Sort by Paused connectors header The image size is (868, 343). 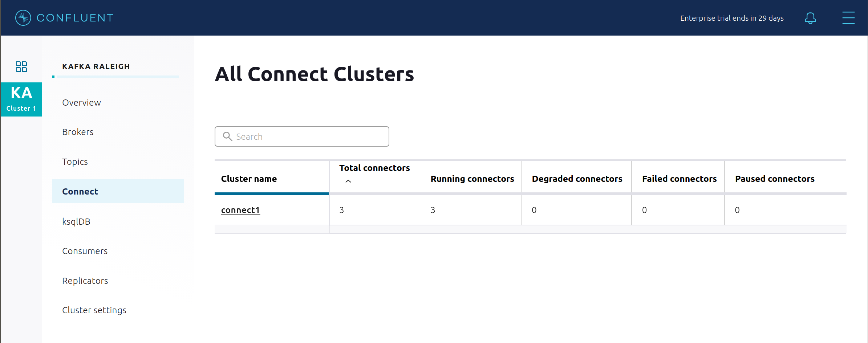tap(775, 179)
